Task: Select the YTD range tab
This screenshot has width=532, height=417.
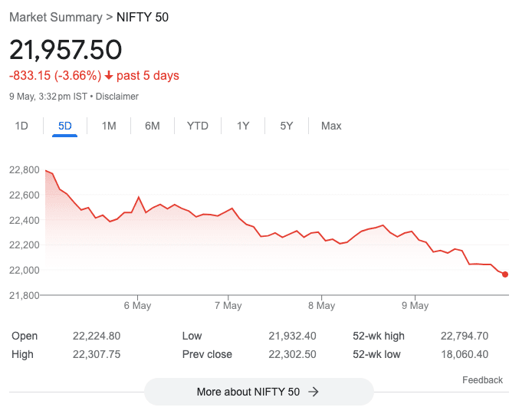Action: pyautogui.click(x=198, y=126)
